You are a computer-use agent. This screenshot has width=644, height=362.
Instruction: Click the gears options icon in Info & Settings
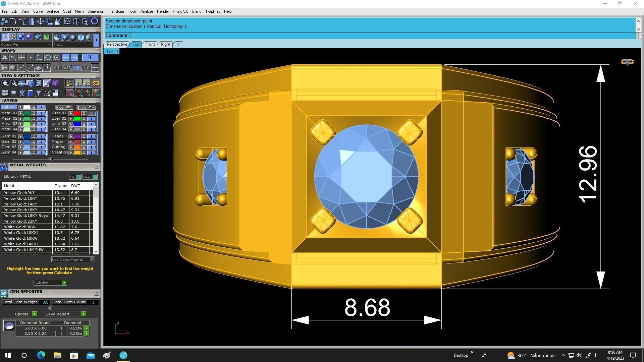point(5,83)
